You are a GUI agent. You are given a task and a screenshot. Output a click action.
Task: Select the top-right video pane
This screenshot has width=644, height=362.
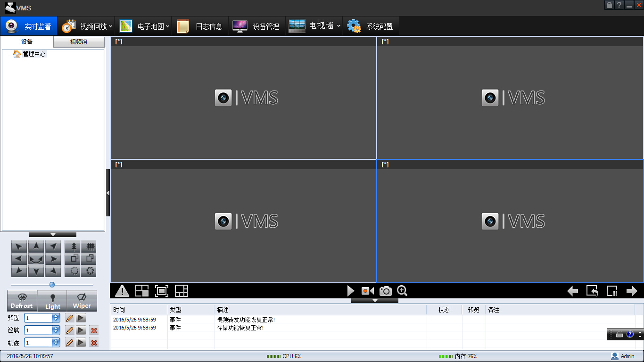pos(510,98)
